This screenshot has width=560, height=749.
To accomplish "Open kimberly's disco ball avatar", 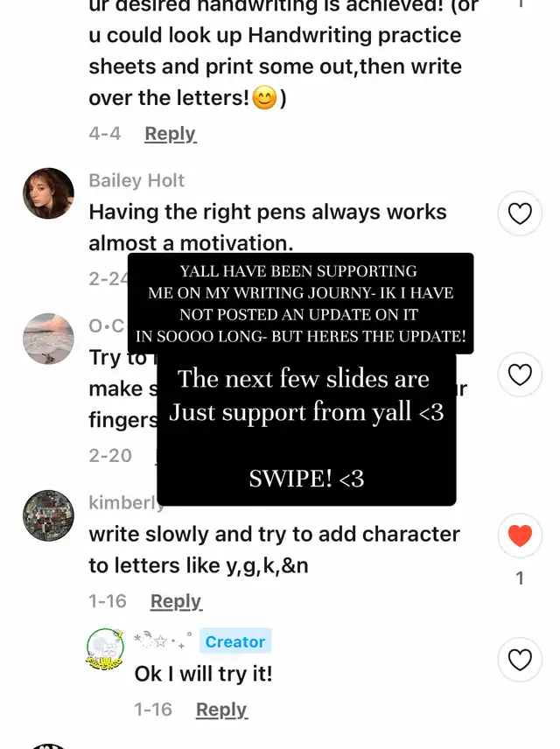I will (x=48, y=516).
